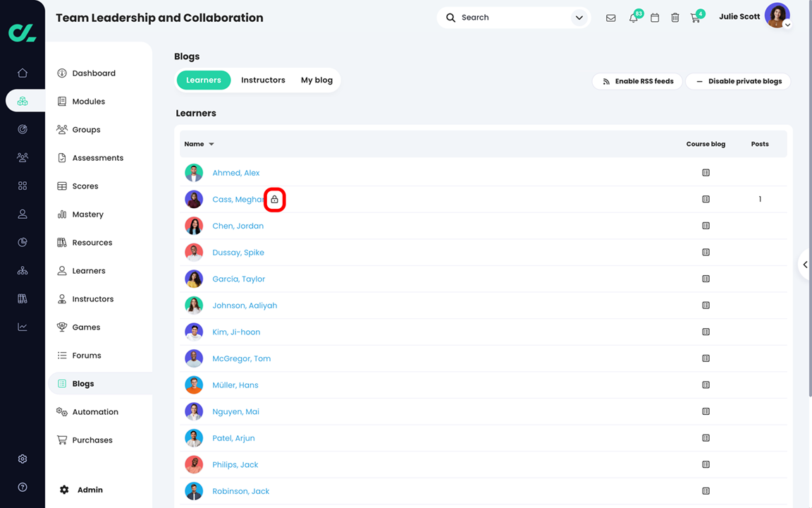812x508 pixels.
Task: Click the home icon in the dark sidebar
Action: point(23,73)
